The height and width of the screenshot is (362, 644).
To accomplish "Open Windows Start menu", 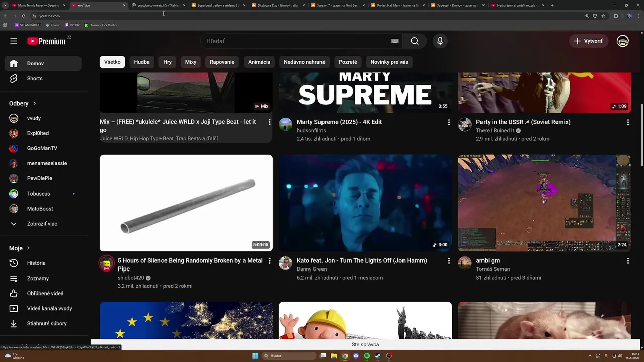I will tap(255, 356).
